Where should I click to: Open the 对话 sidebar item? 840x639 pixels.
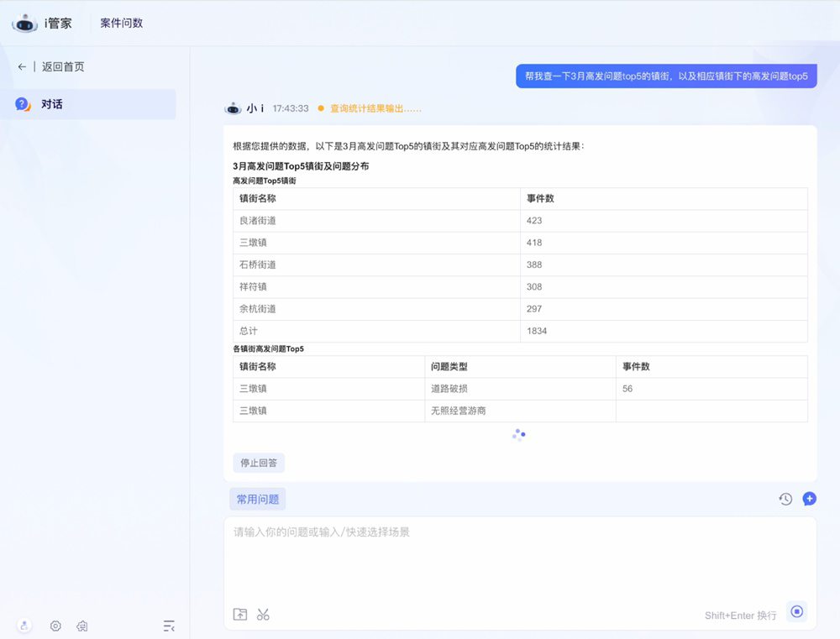[88, 104]
